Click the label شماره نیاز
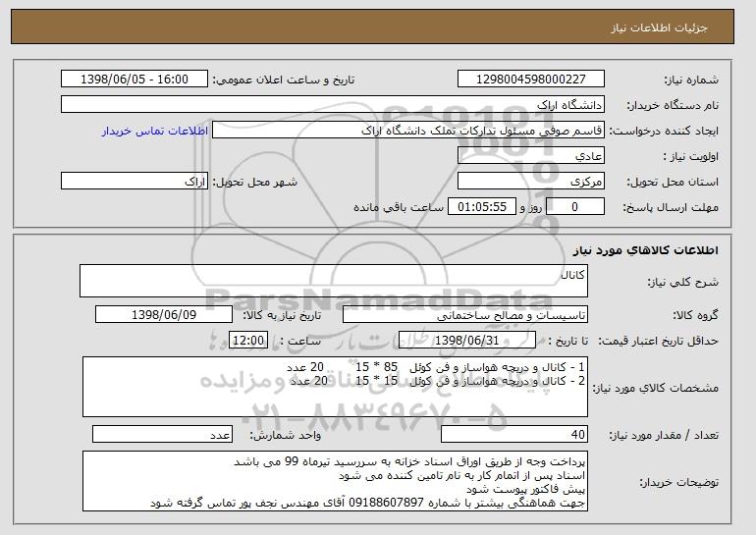 [x=691, y=80]
